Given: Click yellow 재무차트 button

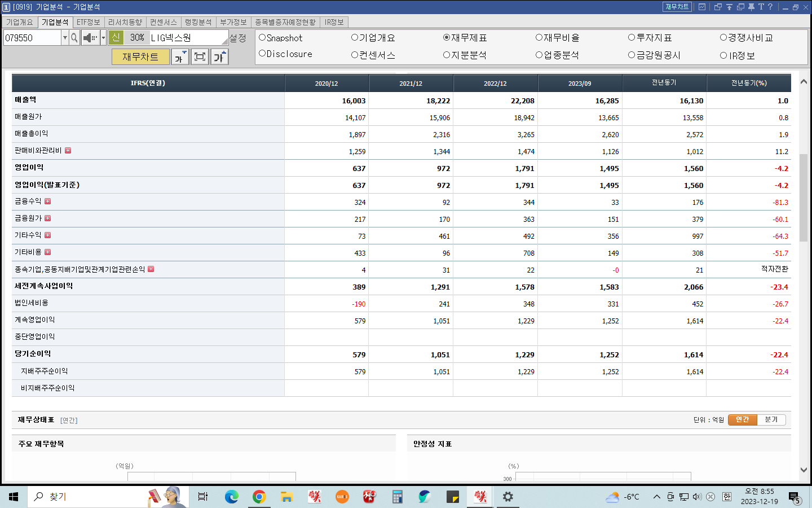Looking at the screenshot, I should coord(140,57).
